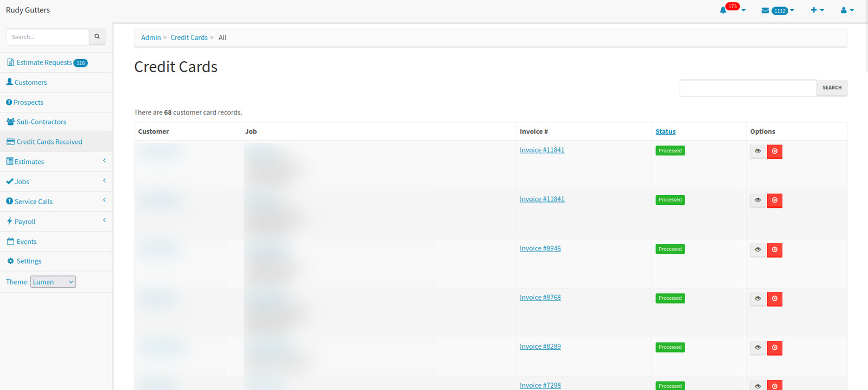Image resolution: width=868 pixels, height=390 pixels.
Task: Open the plus add-new menu
Action: pos(817,10)
